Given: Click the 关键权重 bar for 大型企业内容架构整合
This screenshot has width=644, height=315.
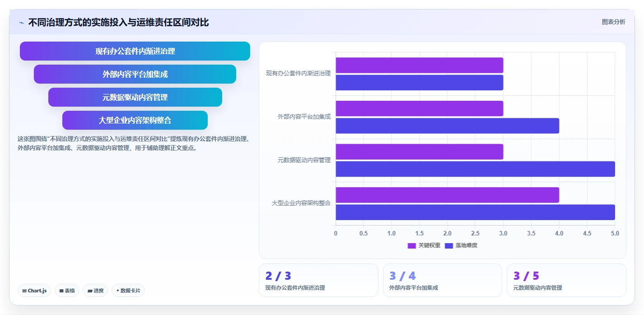Looking at the screenshot, I should click(447, 195).
